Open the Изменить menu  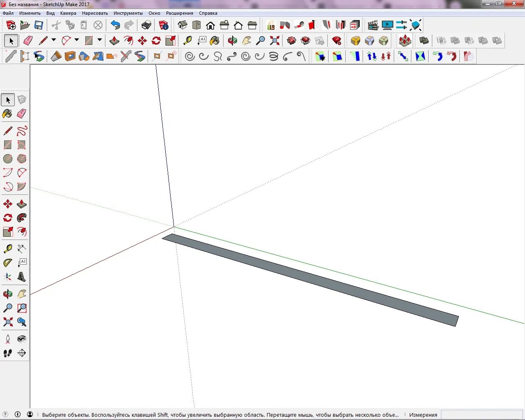(30, 13)
